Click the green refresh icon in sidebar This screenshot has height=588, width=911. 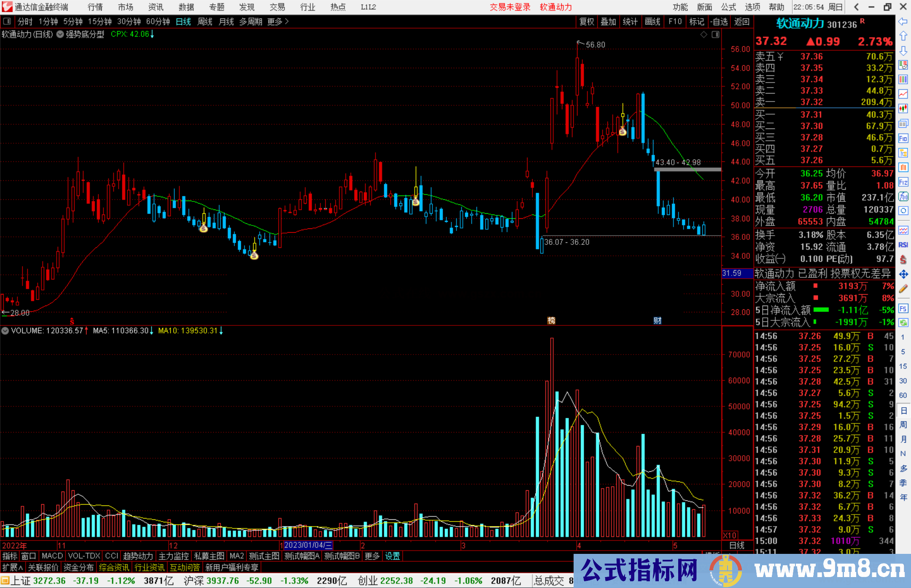tap(903, 322)
